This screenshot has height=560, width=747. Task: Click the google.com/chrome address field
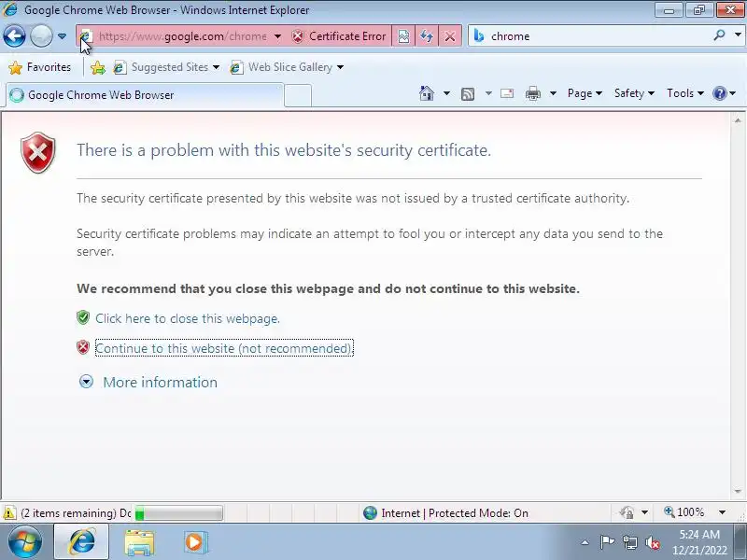pyautogui.click(x=182, y=36)
